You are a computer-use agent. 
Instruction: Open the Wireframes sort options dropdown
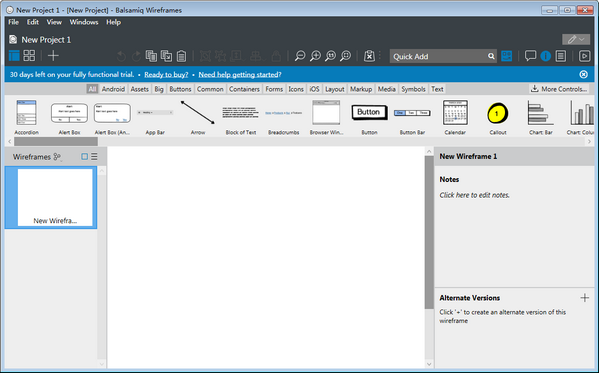(x=57, y=157)
